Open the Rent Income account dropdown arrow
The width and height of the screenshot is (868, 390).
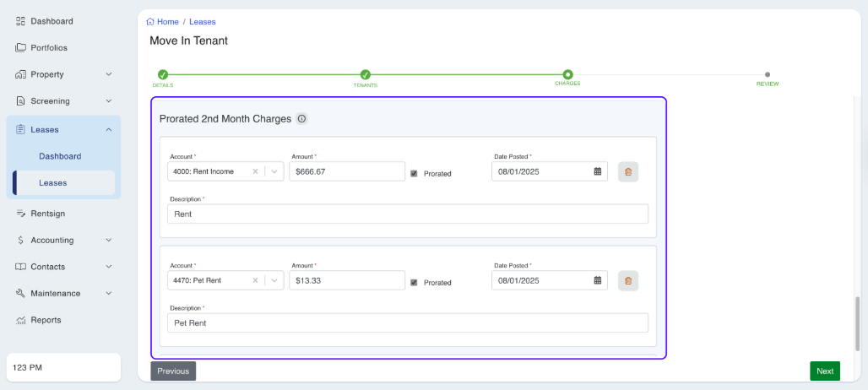click(274, 171)
